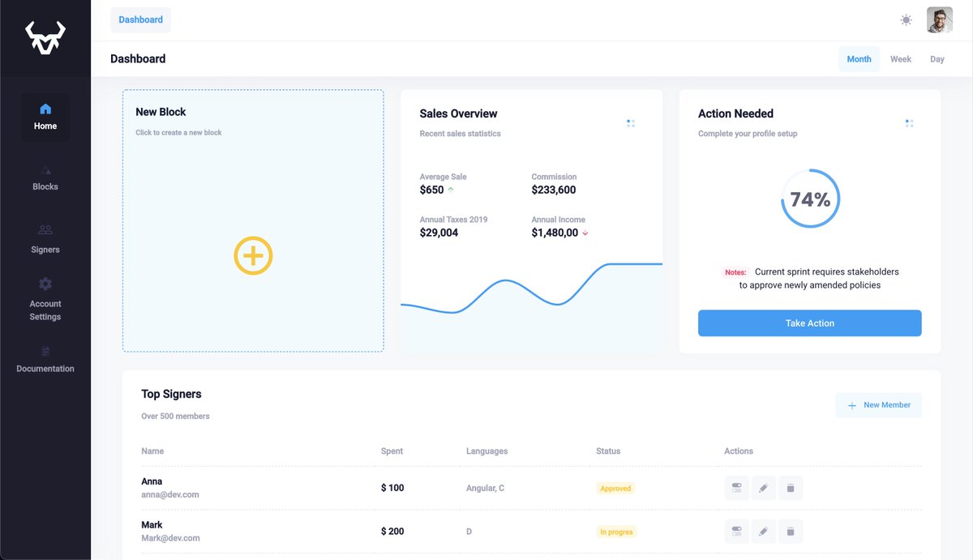This screenshot has height=560, width=973.
Task: Click the anna@dev.com email
Action: tap(170, 494)
